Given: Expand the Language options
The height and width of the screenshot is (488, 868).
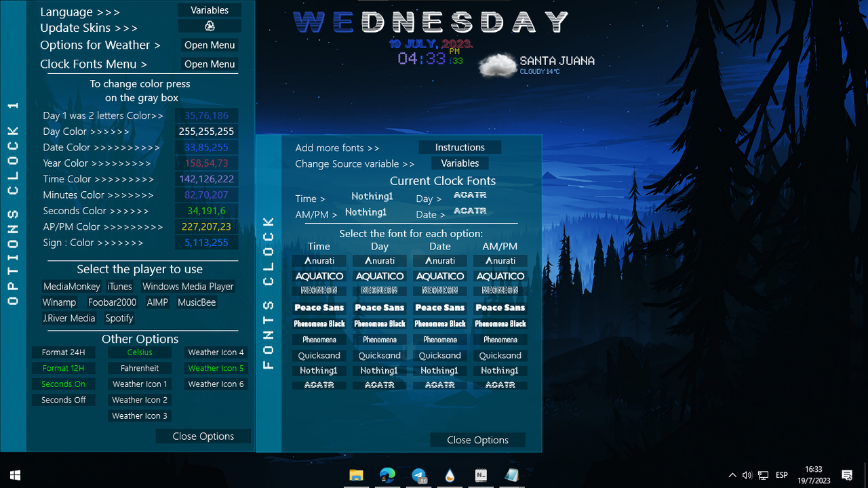Looking at the screenshot, I should (80, 12).
